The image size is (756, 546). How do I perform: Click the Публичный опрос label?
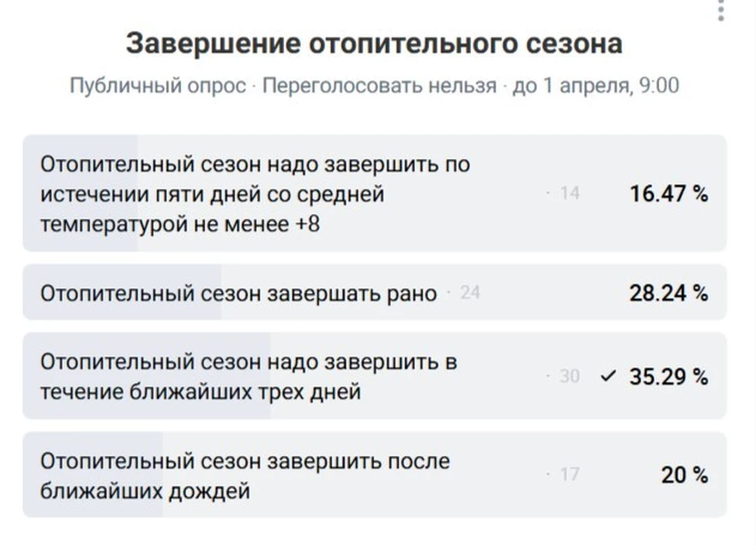157,85
